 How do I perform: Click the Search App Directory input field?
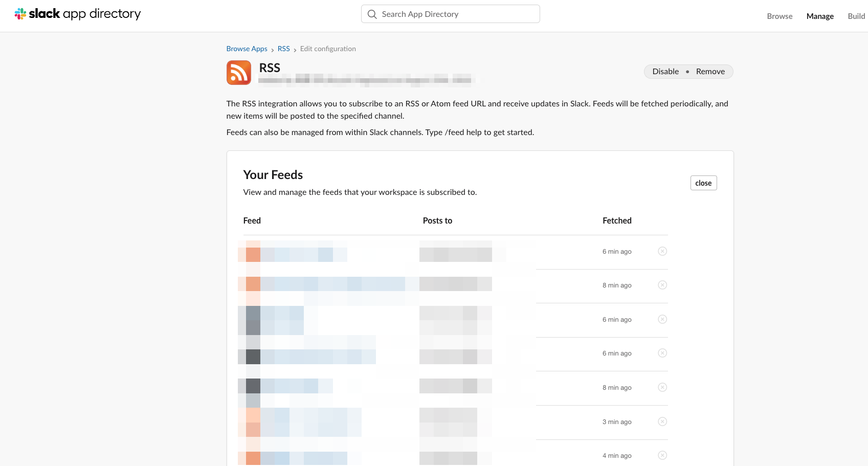tap(450, 14)
